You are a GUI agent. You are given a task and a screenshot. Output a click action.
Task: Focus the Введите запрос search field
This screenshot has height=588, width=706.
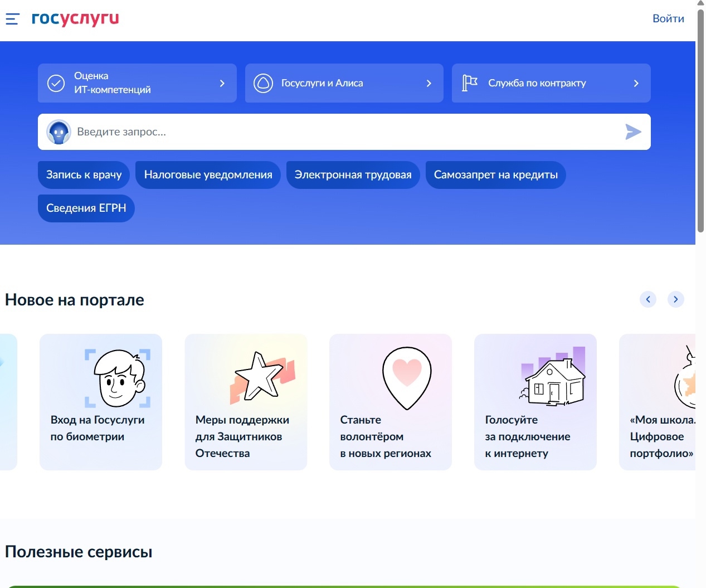point(345,132)
